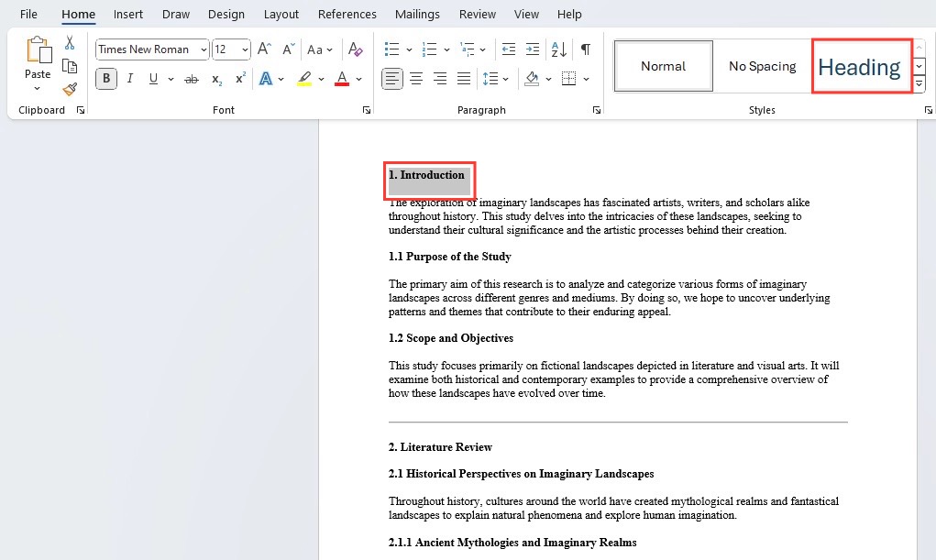Switch to the References tab
936x560 pixels.
(347, 15)
